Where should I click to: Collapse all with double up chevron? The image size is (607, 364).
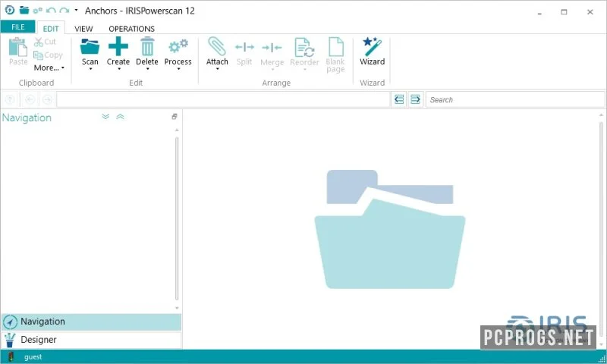coord(120,117)
